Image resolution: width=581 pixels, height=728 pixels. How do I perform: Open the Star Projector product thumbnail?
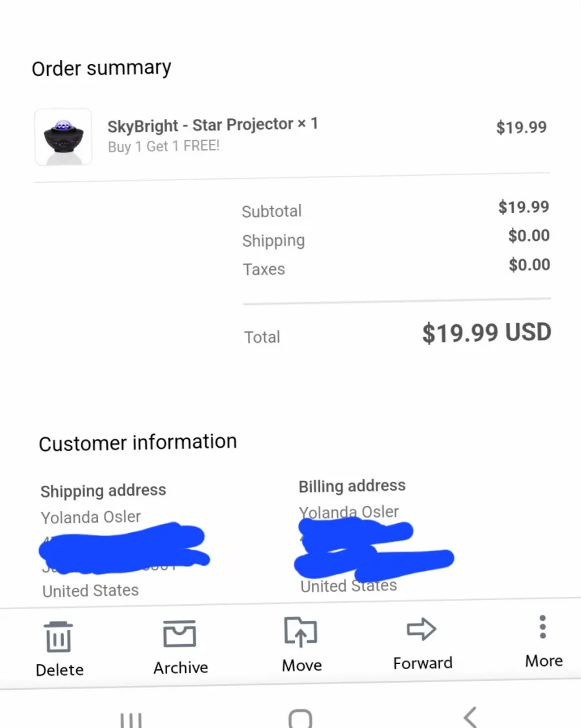click(x=63, y=137)
